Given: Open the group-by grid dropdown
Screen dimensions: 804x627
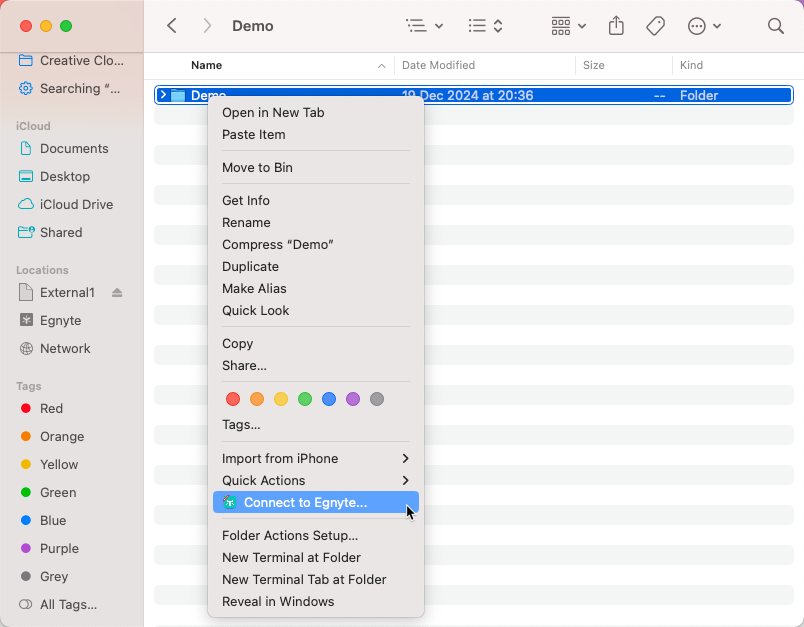Looking at the screenshot, I should (x=569, y=26).
